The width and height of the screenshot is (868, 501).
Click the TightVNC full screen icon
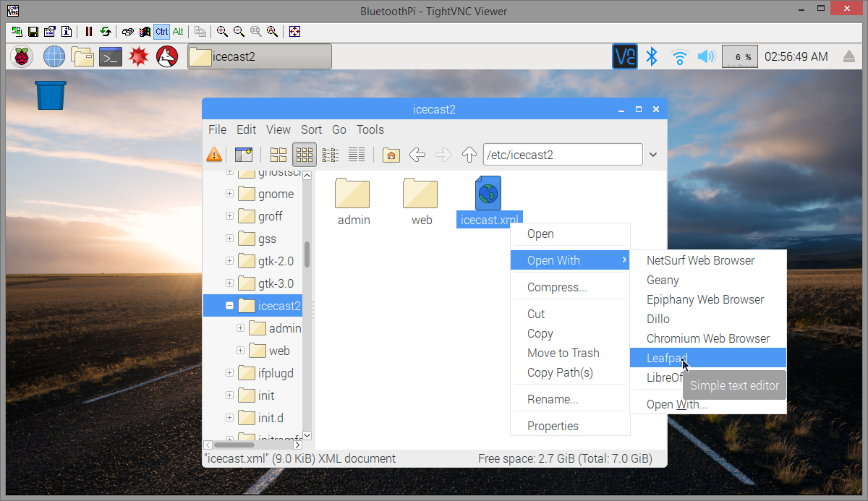point(294,32)
